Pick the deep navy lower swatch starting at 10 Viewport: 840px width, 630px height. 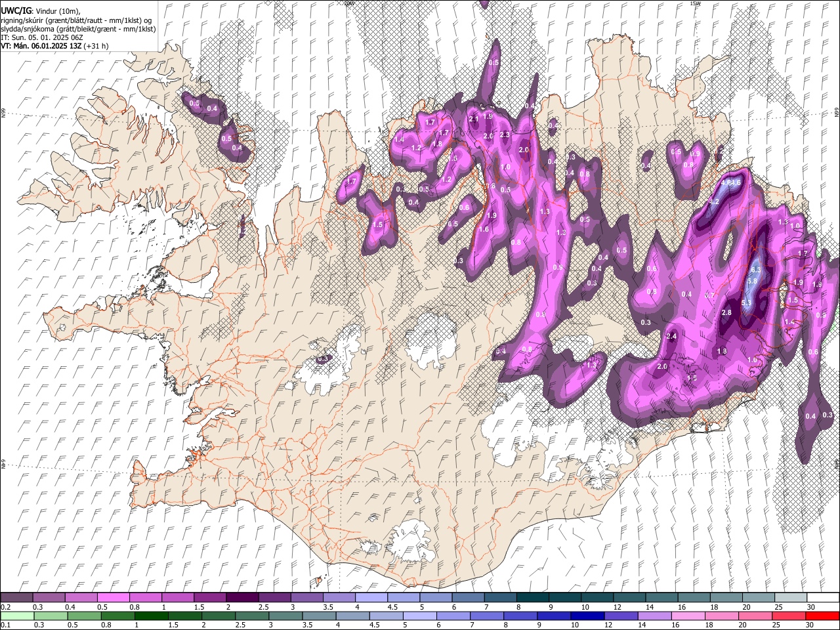[x=586, y=616]
